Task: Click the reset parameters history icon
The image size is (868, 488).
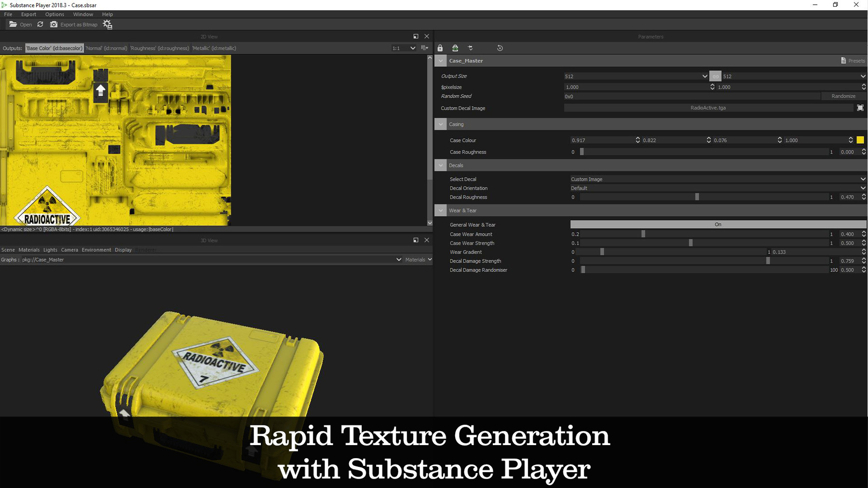Action: [500, 48]
